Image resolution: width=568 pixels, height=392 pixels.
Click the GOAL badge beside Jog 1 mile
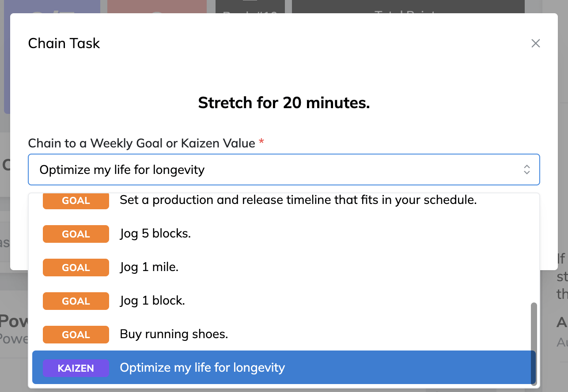pyautogui.click(x=76, y=267)
